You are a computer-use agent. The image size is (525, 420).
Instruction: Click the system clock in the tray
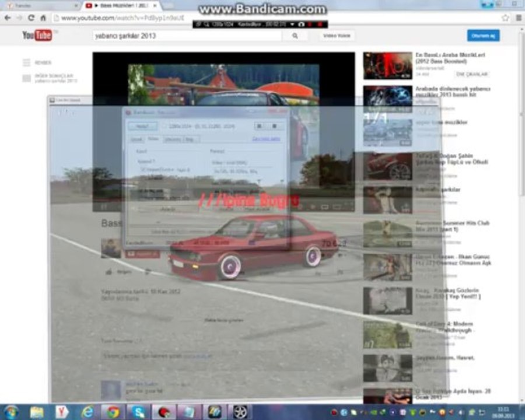(x=503, y=412)
